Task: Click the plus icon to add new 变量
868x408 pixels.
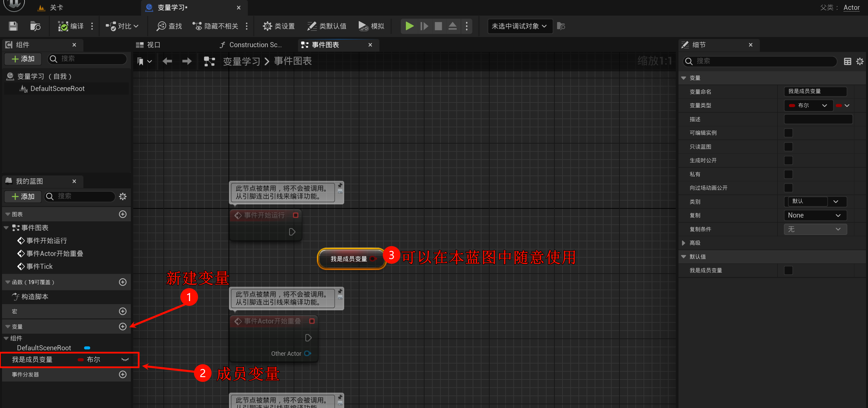Action: coord(123,327)
